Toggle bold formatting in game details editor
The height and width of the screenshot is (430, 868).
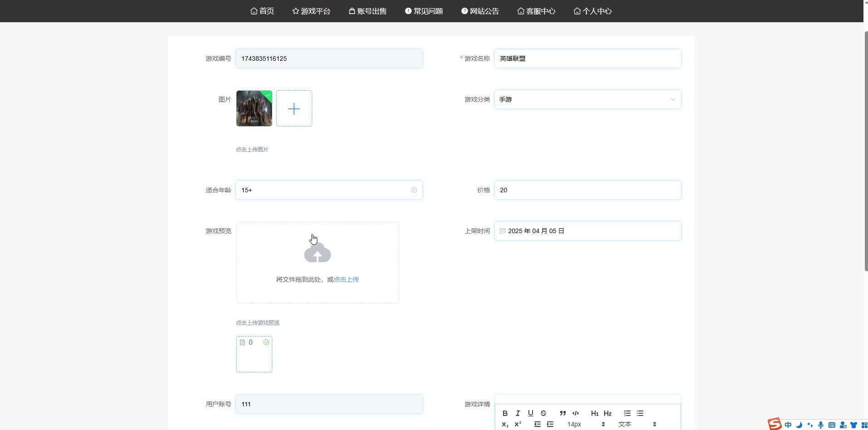pyautogui.click(x=505, y=413)
